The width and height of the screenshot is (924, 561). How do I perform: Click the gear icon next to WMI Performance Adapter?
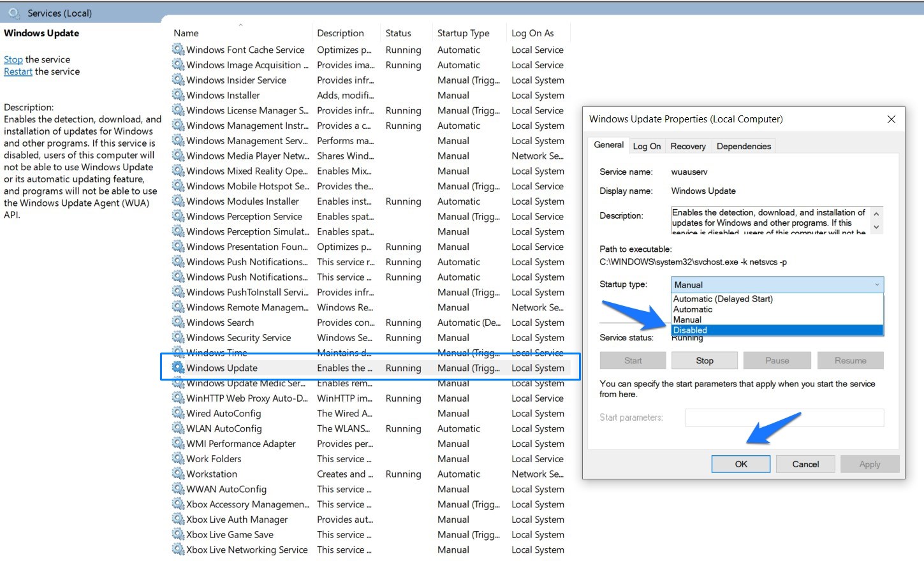(x=178, y=443)
